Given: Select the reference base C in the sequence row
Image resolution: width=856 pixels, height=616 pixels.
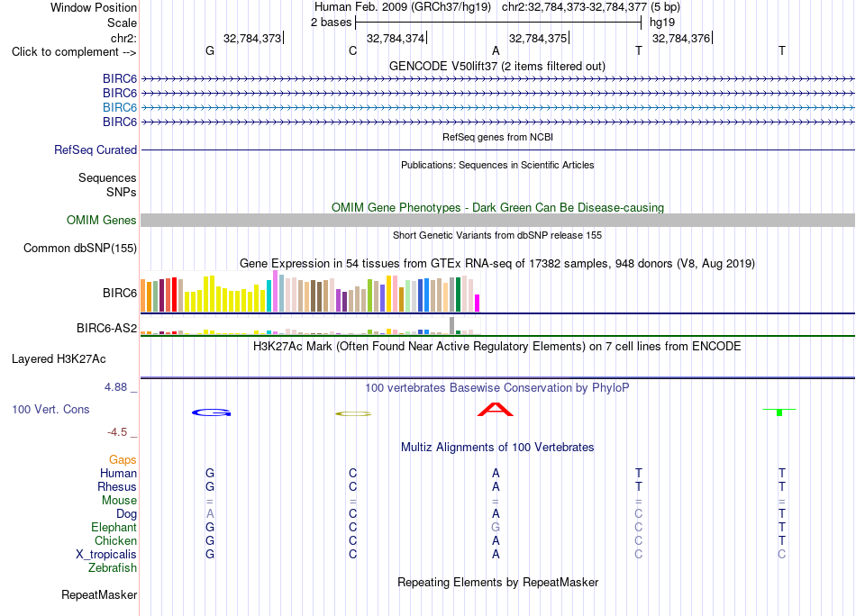Looking at the screenshot, I should pyautogui.click(x=352, y=50).
